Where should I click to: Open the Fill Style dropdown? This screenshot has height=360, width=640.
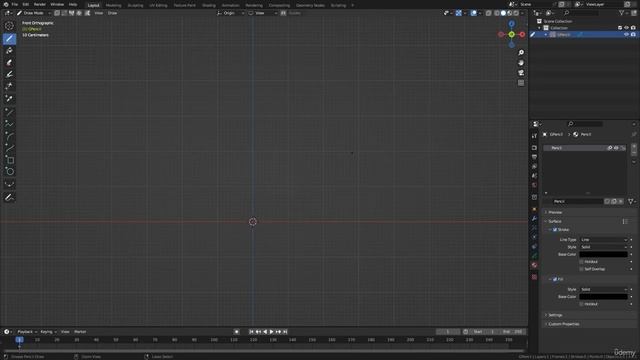(x=604, y=290)
